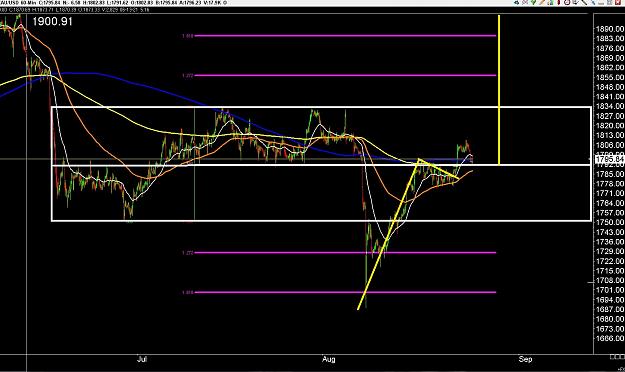Select the topmost purple 1.618 extension line

[x=345, y=35]
